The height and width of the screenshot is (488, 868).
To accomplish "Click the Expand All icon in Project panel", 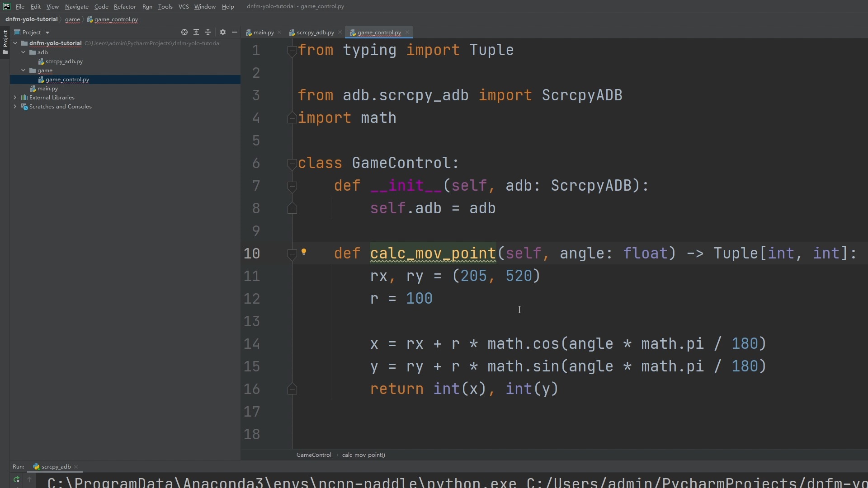I will point(196,32).
